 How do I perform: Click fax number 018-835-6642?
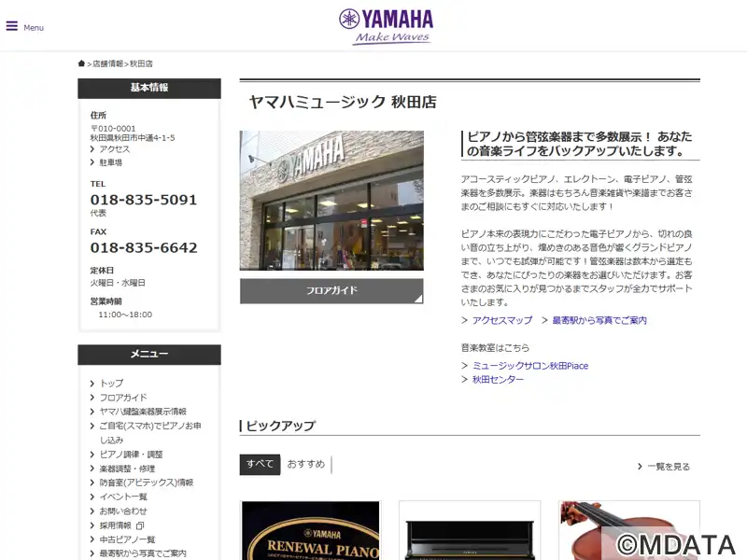click(144, 247)
